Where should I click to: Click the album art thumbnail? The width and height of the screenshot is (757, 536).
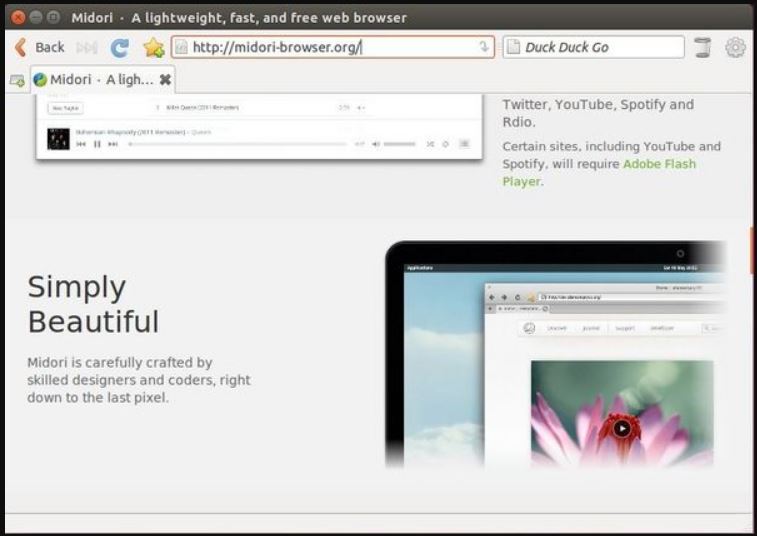pos(58,139)
